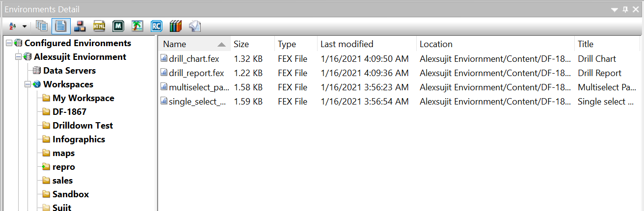Image resolution: width=644 pixels, height=211 pixels.
Task: Click the HTML files filter icon
Action: pos(99,26)
